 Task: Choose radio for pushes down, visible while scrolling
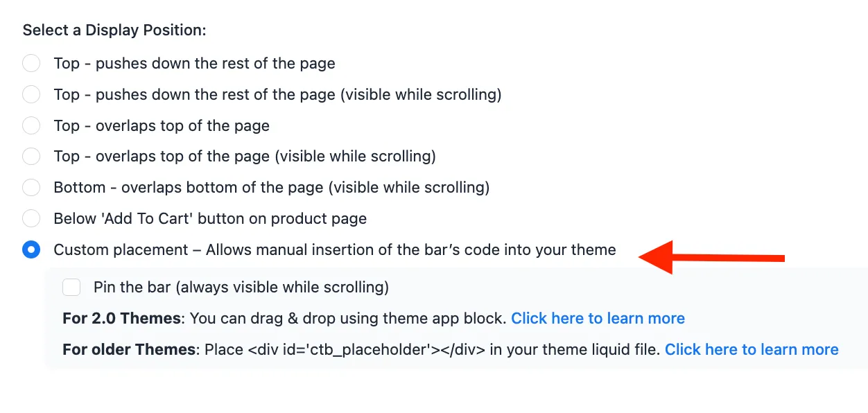point(31,94)
